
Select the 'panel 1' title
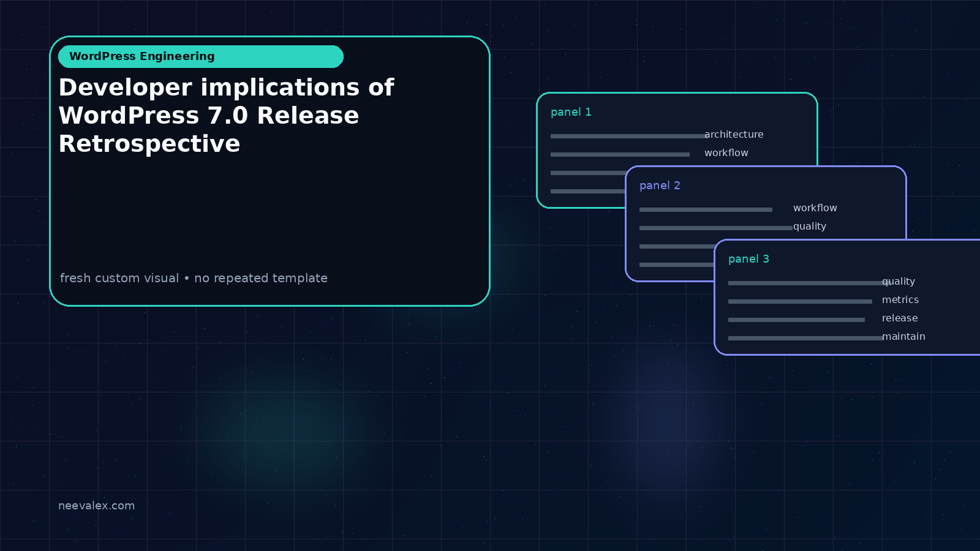(571, 112)
